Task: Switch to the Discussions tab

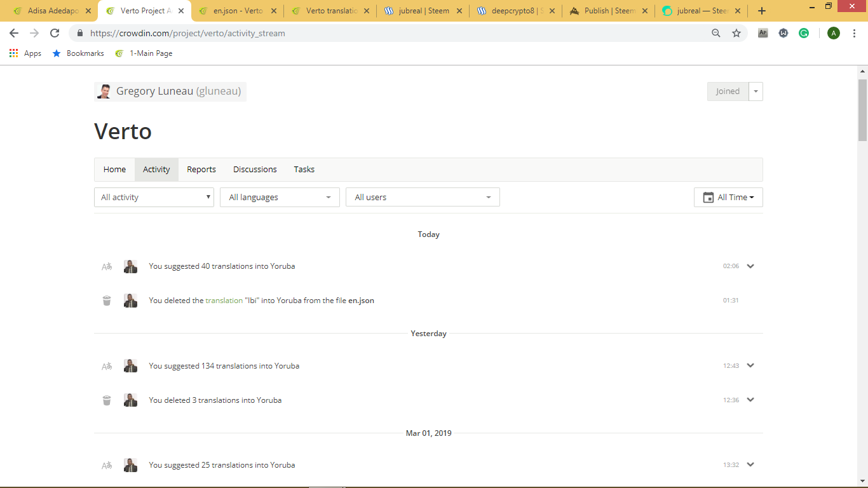Action: click(255, 170)
